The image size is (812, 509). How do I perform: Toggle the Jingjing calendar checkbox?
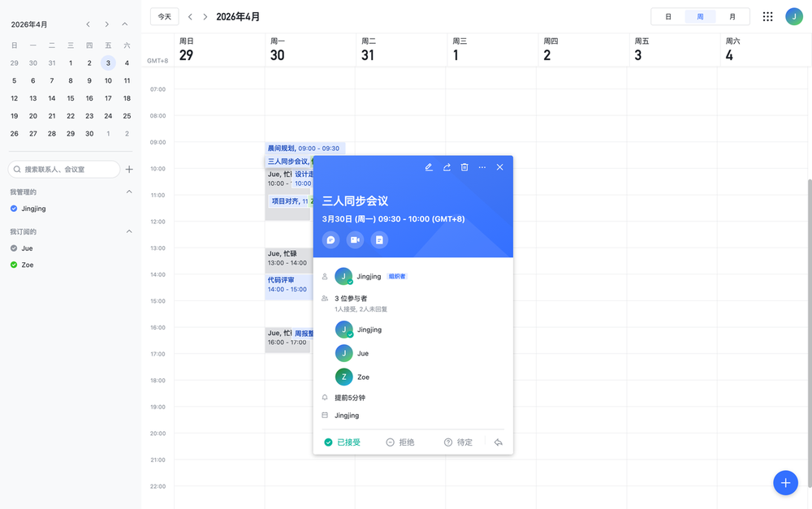(x=14, y=209)
